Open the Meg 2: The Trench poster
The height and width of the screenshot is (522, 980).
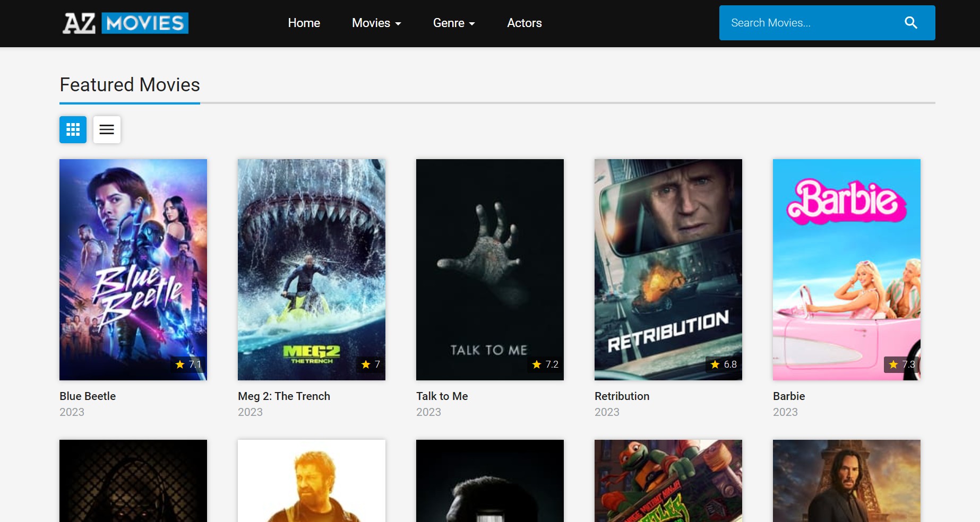[x=312, y=269]
